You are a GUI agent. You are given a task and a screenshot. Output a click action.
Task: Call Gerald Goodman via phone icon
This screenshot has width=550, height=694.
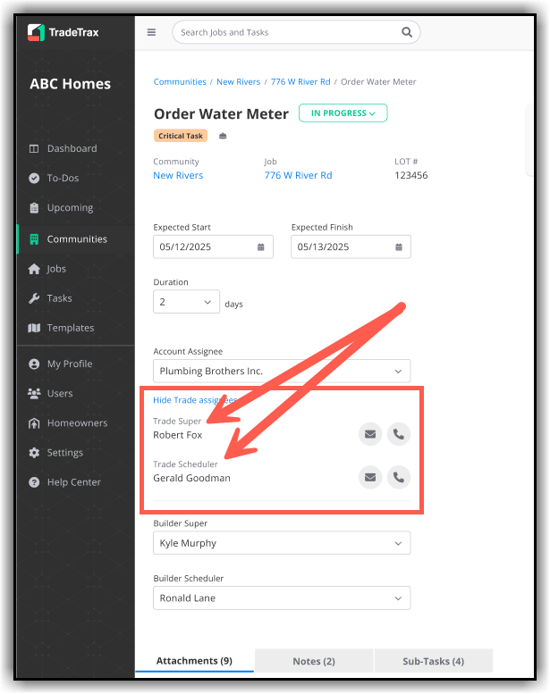(x=399, y=478)
